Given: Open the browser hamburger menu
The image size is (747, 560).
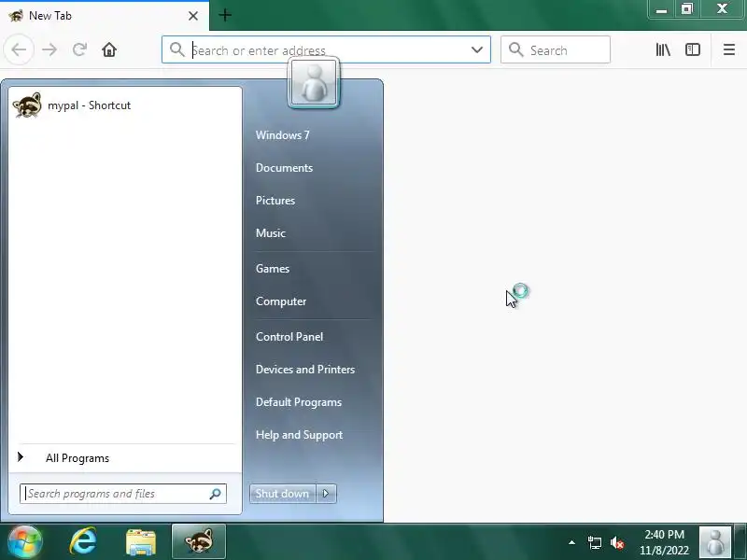Looking at the screenshot, I should click(729, 49).
